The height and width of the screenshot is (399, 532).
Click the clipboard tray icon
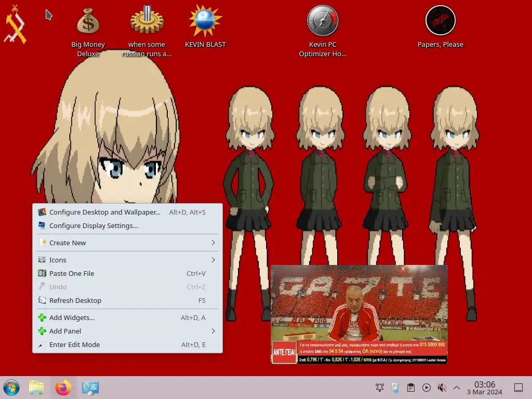pos(411,388)
